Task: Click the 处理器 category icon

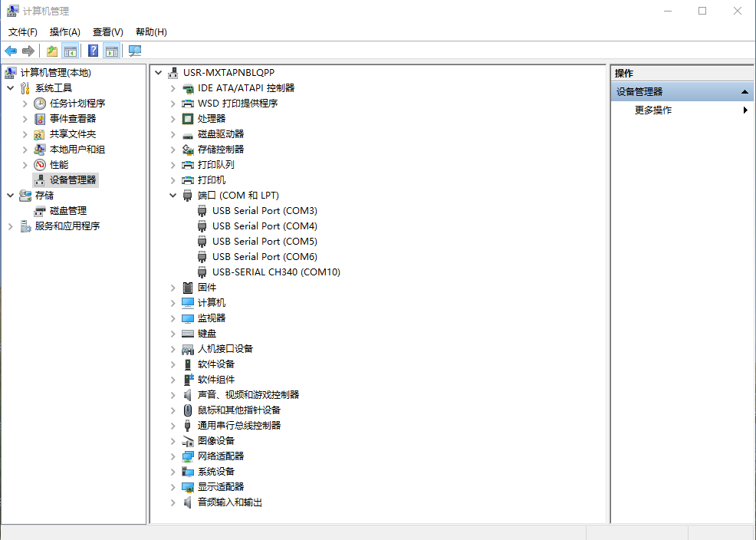Action: (188, 119)
